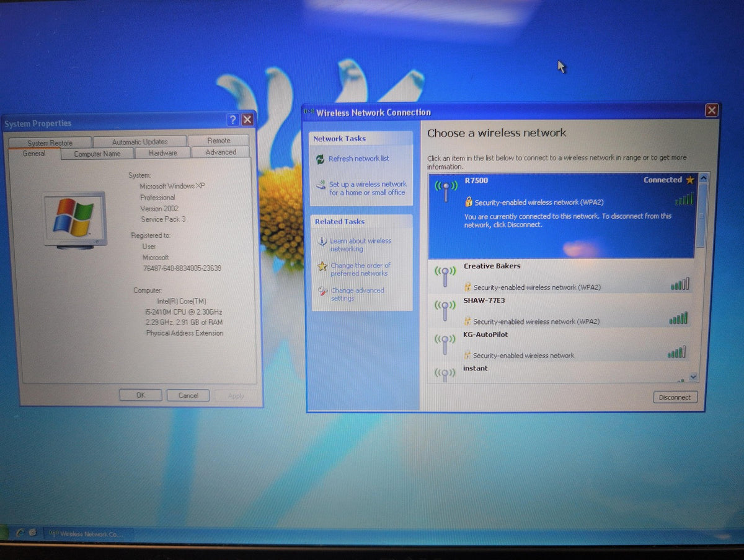Click the star icon for preferred networks order
Image resolution: width=744 pixels, height=560 pixels.
pos(322,266)
